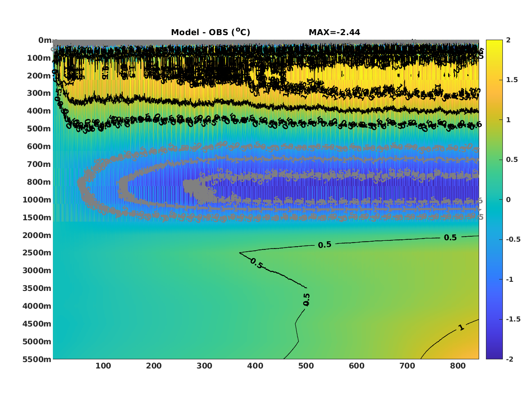The image size is (532, 399).
Task: Click the x-axis tick label 800
Action: [x=458, y=366]
